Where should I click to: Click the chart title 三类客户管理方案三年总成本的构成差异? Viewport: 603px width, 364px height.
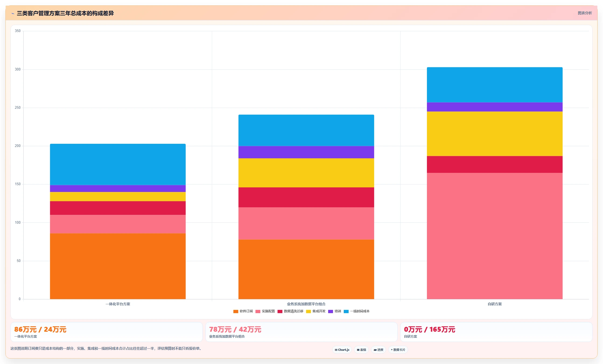pos(65,13)
